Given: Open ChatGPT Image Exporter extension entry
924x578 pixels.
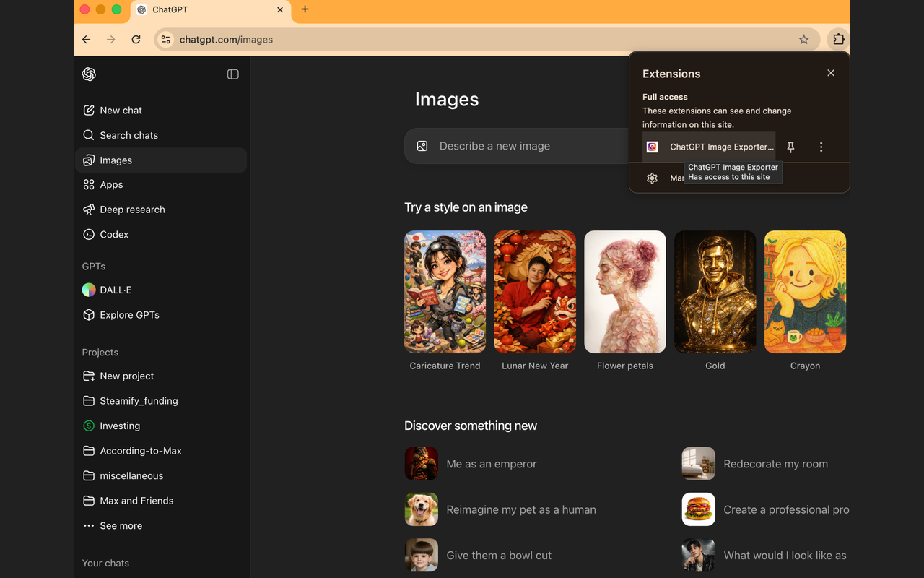Looking at the screenshot, I should [709, 147].
